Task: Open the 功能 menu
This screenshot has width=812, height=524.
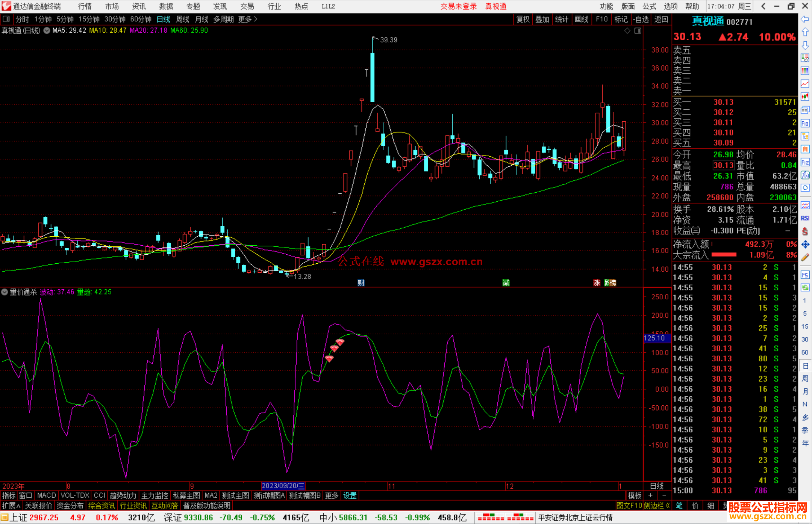Action: point(606,6)
